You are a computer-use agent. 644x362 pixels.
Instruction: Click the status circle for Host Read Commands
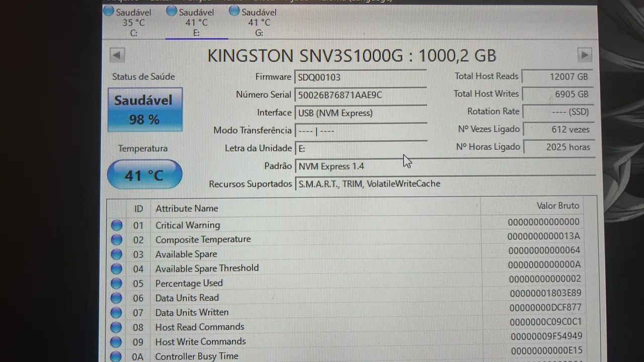click(116, 327)
